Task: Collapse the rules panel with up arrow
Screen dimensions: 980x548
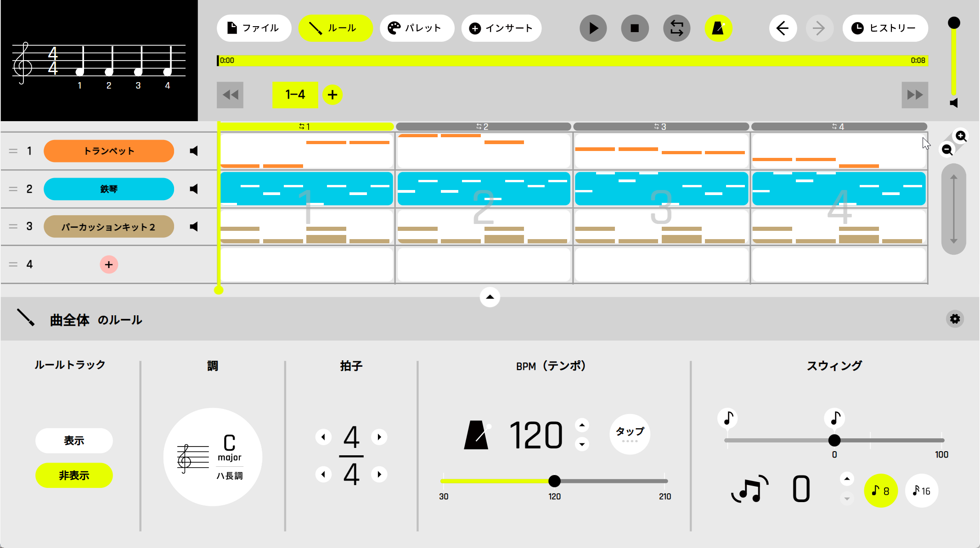Action: tap(490, 297)
